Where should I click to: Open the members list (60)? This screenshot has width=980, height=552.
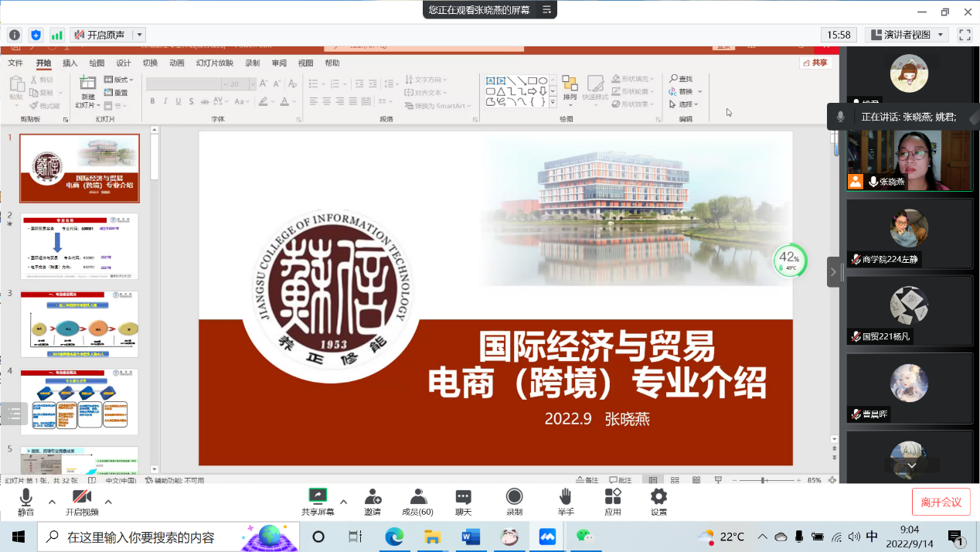click(x=418, y=497)
